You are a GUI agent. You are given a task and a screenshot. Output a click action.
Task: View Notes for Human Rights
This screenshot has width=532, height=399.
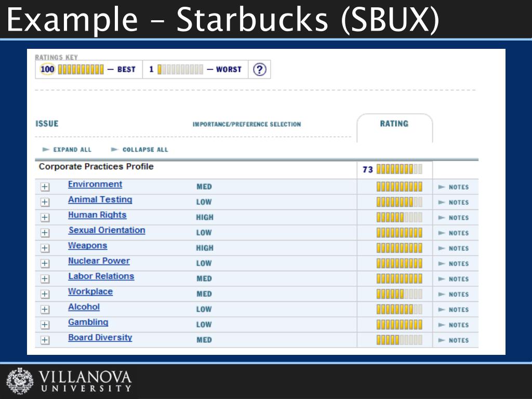[x=454, y=218]
